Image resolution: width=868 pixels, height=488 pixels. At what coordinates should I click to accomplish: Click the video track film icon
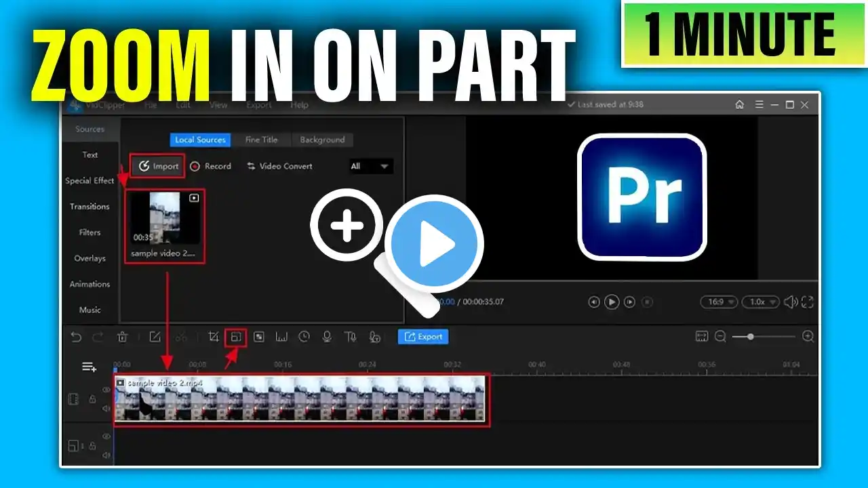point(73,399)
